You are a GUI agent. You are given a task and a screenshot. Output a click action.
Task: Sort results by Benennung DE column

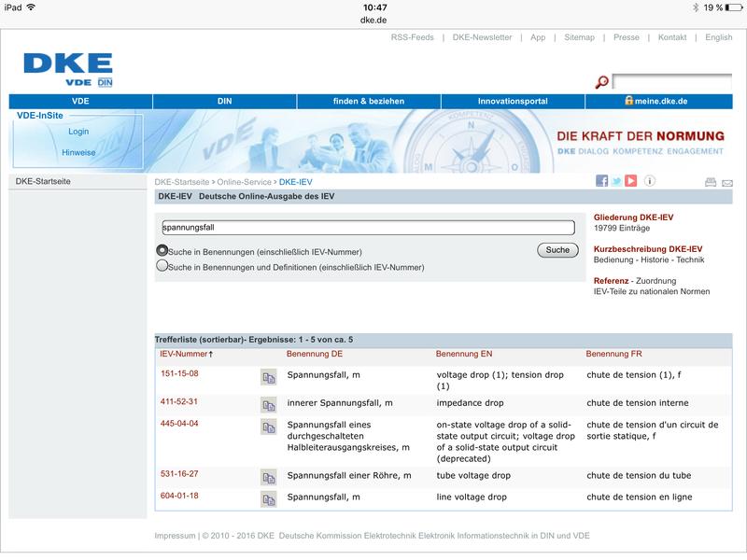click(x=315, y=355)
